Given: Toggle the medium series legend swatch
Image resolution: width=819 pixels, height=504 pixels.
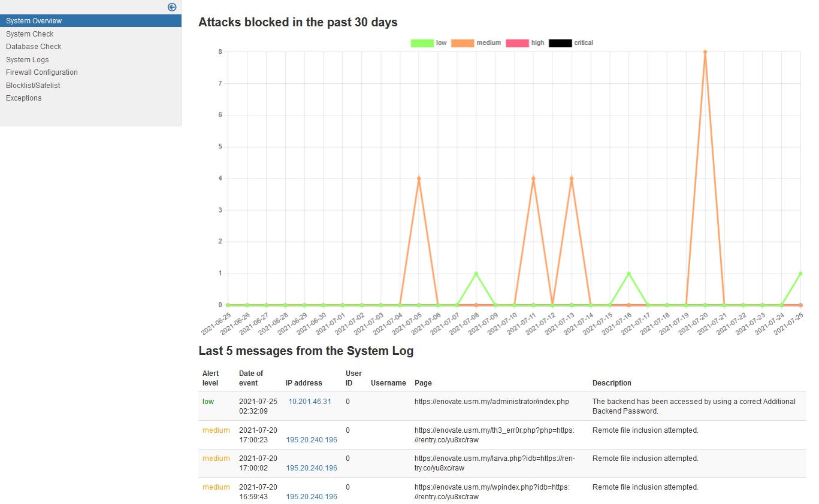Looking at the screenshot, I should [x=462, y=43].
